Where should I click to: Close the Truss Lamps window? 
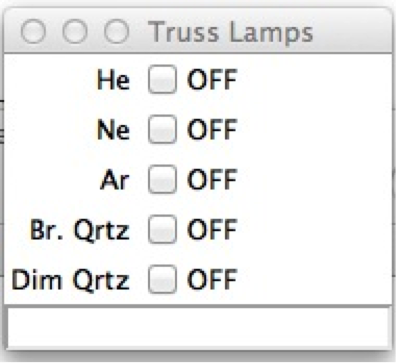[33, 31]
